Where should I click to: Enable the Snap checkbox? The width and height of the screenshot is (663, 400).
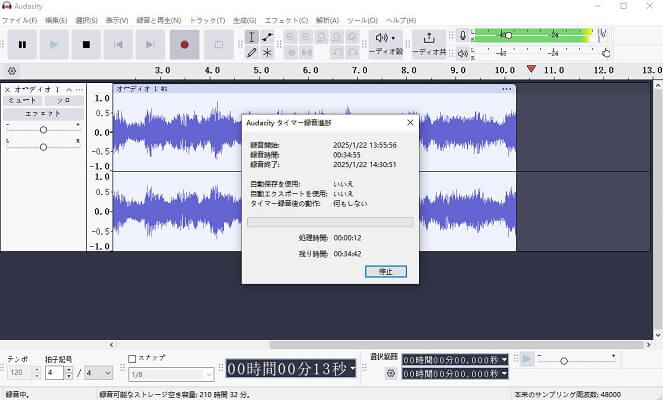click(132, 359)
